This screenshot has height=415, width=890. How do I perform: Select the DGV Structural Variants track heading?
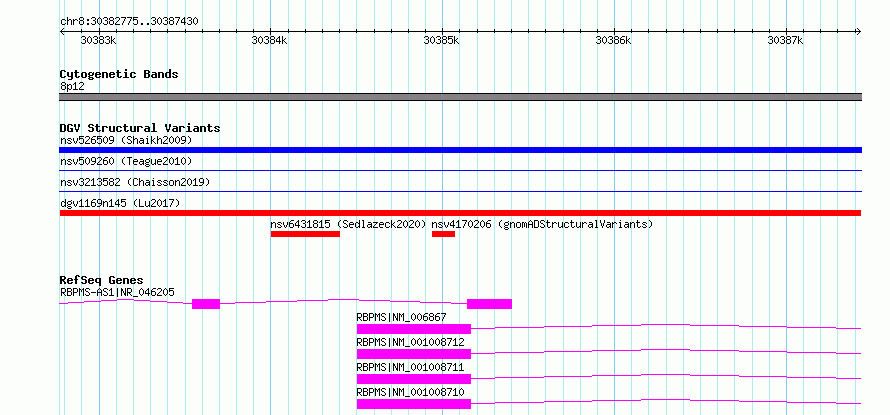click(140, 128)
